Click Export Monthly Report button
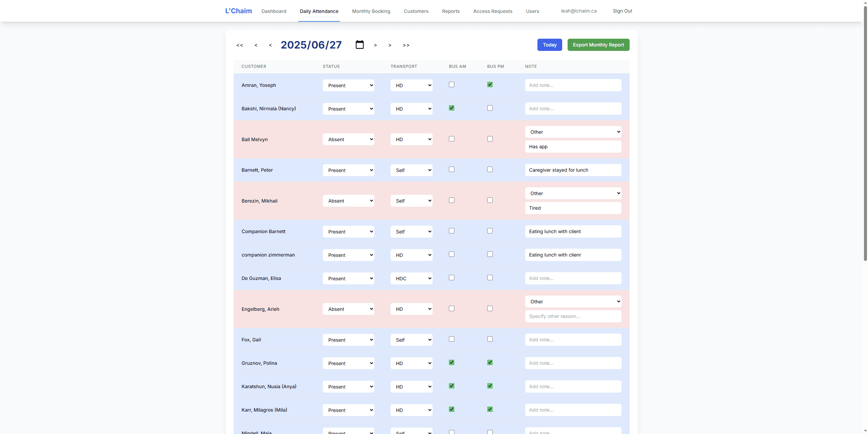The width and height of the screenshot is (868, 434). coord(598,45)
